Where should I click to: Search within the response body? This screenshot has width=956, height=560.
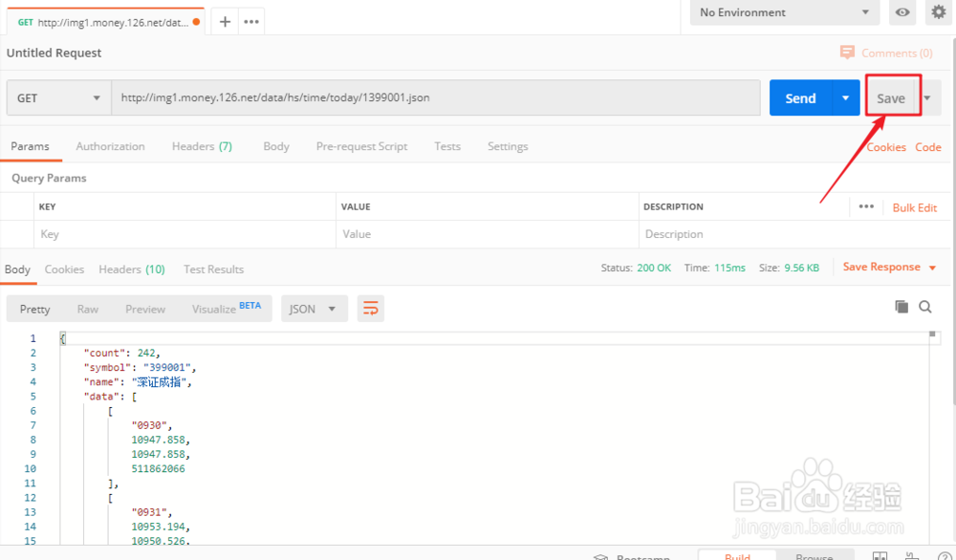[924, 307]
